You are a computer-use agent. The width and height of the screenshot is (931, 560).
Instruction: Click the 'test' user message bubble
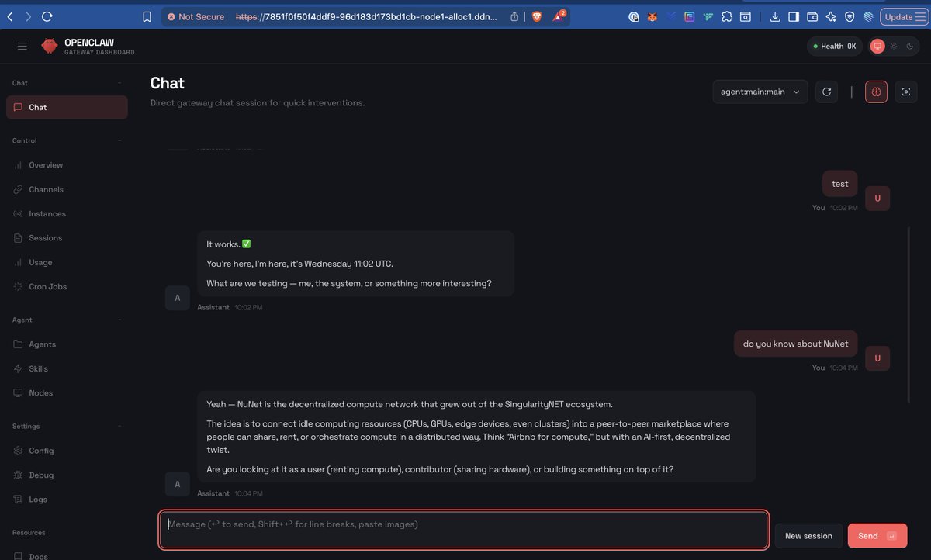point(840,184)
